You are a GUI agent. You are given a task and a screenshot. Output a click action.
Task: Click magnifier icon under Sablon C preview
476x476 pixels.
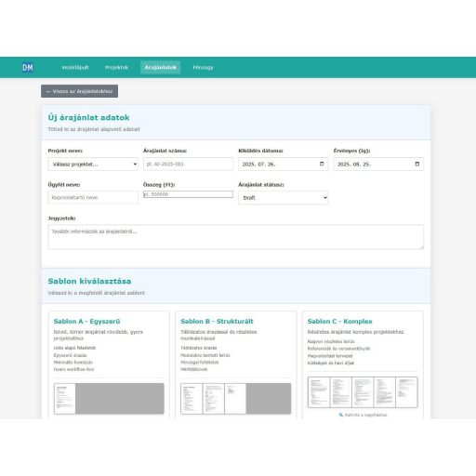[x=341, y=415]
